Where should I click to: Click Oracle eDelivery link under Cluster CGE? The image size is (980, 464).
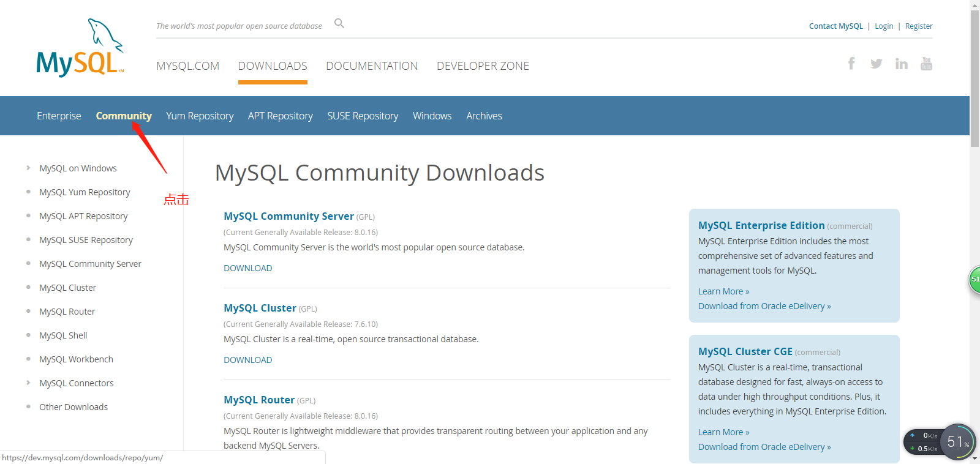click(764, 447)
